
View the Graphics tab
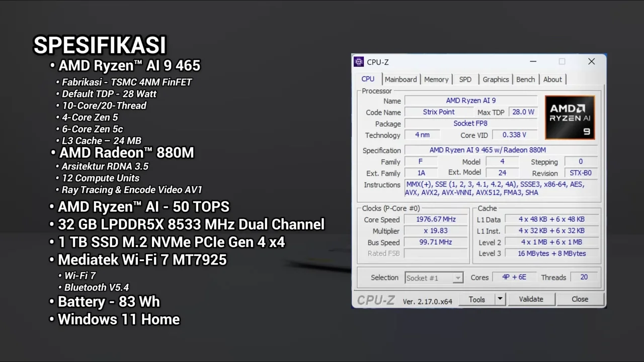click(495, 79)
